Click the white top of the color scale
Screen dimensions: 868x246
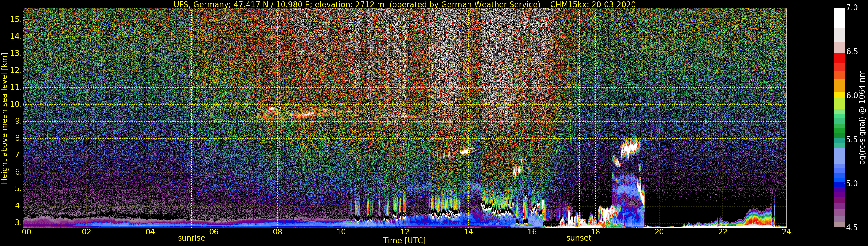click(x=839, y=18)
